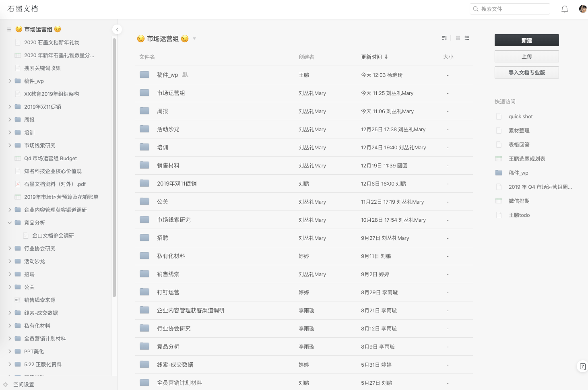Open the user avatar menu
The image size is (588, 390).
pos(583,9)
